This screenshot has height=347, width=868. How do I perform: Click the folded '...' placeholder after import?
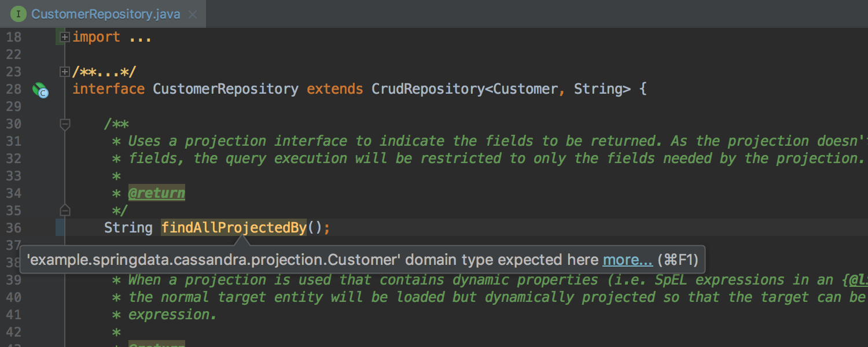tap(141, 37)
